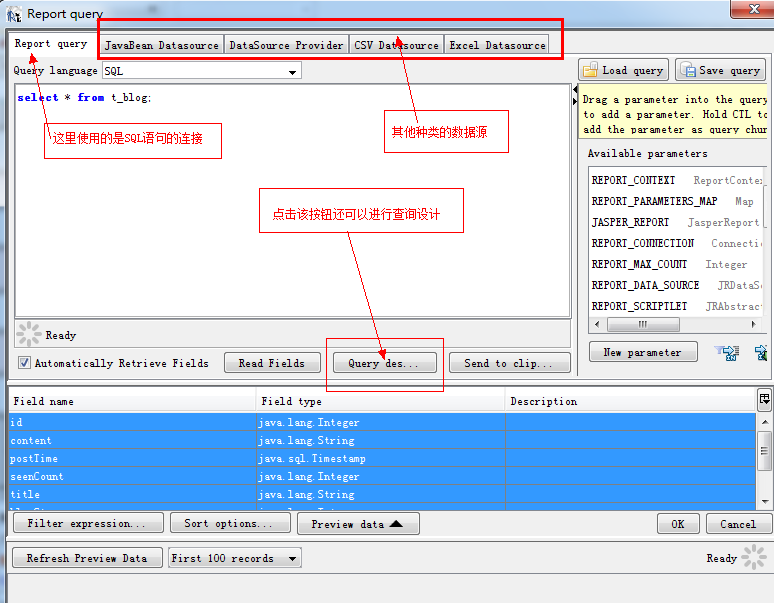This screenshot has width=774, height=603.
Task: Expand the query pane with right arrow
Action: (575, 101)
